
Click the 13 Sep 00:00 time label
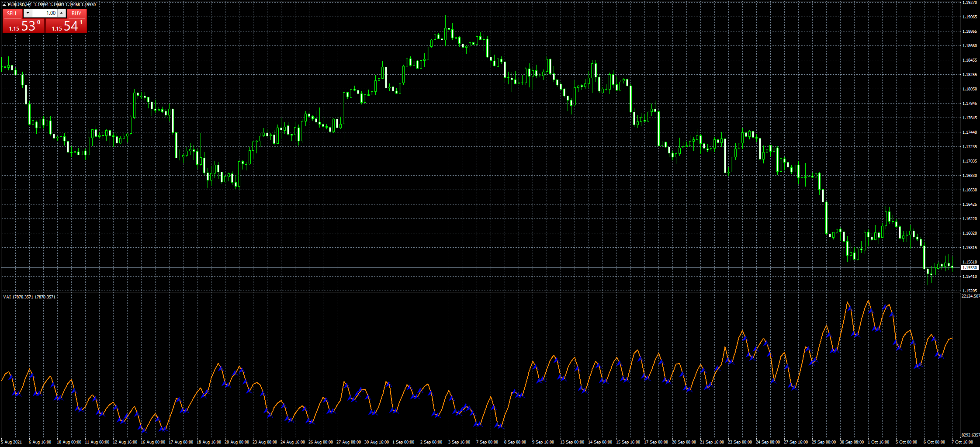pyautogui.click(x=572, y=442)
